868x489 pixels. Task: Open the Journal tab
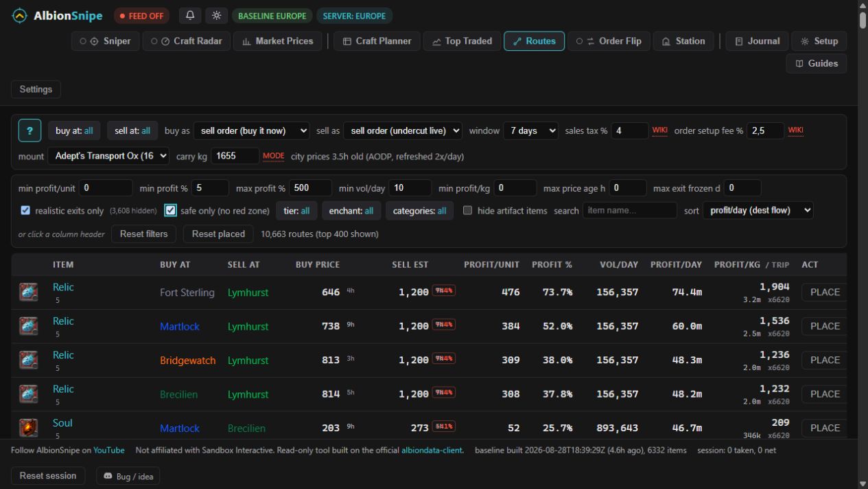[x=758, y=41]
